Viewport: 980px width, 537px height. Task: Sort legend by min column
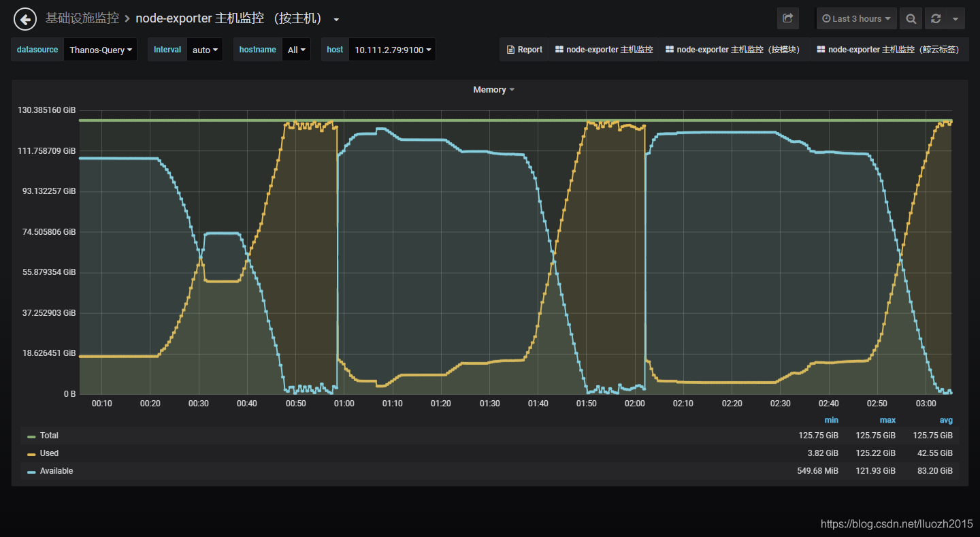pyautogui.click(x=831, y=420)
